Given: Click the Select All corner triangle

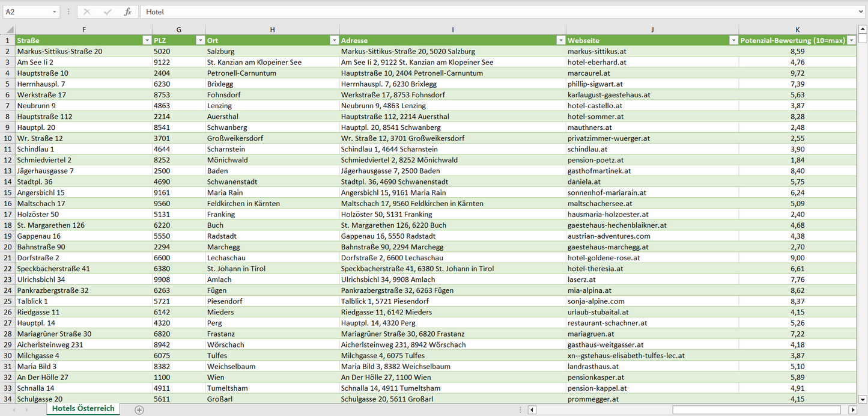Looking at the screenshot, I should (8, 29).
